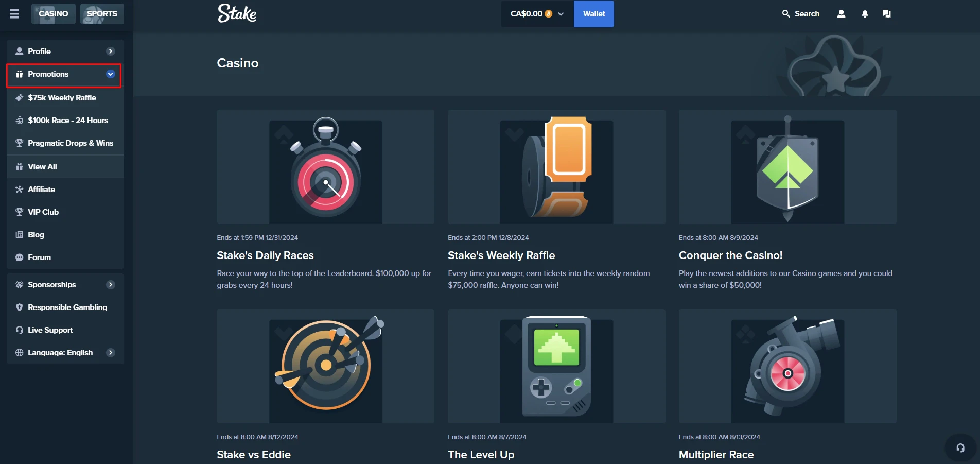Image resolution: width=980 pixels, height=464 pixels.
Task: Click the VIP Club trophy icon
Action: coord(20,212)
